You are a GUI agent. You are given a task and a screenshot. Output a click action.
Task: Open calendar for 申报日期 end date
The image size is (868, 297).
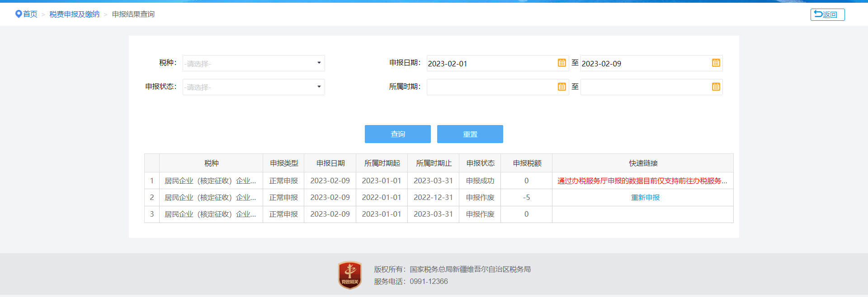click(x=716, y=63)
